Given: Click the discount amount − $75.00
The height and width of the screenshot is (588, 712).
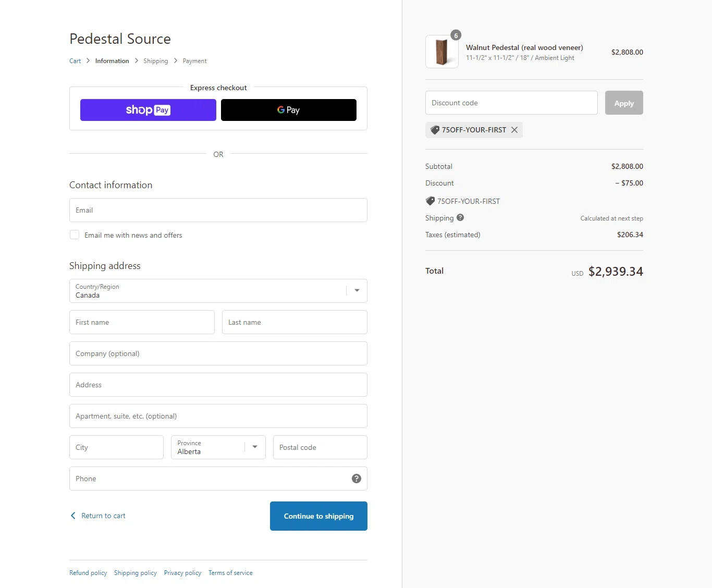Looking at the screenshot, I should click(629, 183).
